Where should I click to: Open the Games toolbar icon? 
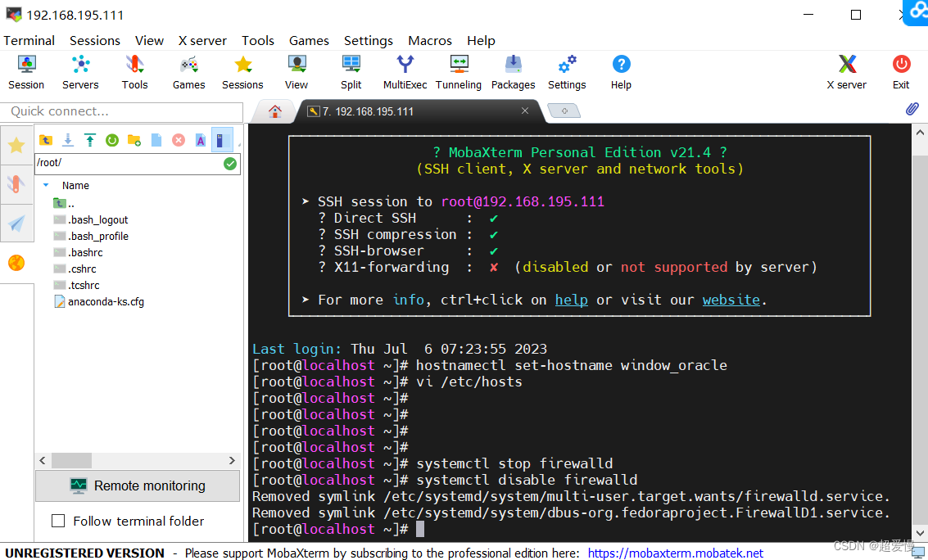[189, 72]
